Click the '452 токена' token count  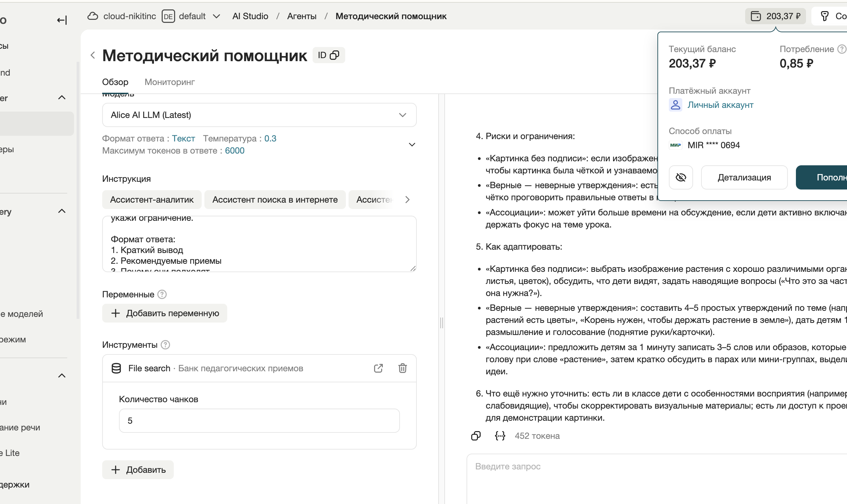537,436
